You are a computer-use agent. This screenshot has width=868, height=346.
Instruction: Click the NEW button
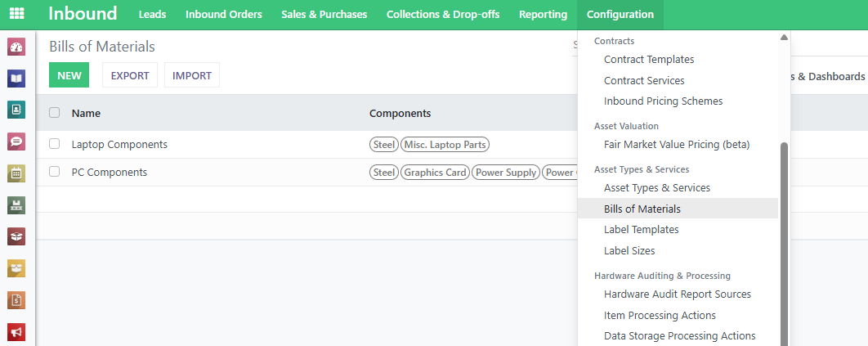click(x=69, y=75)
